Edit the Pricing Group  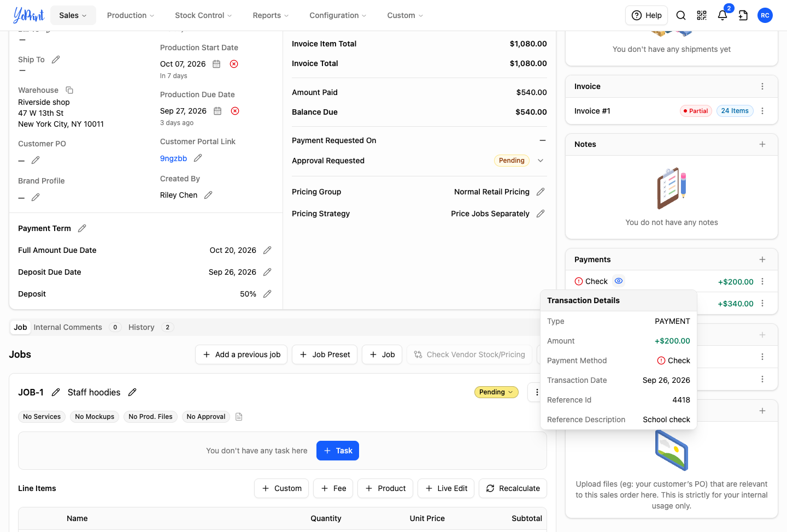coord(541,192)
